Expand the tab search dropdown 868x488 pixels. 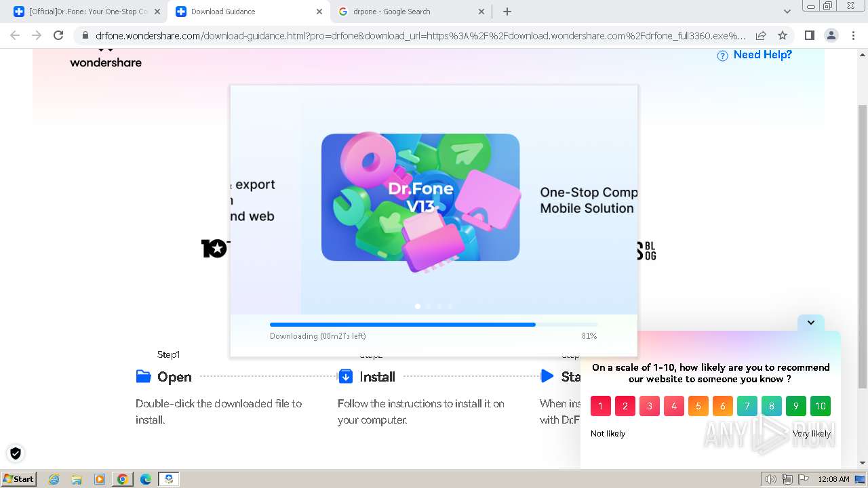(787, 12)
